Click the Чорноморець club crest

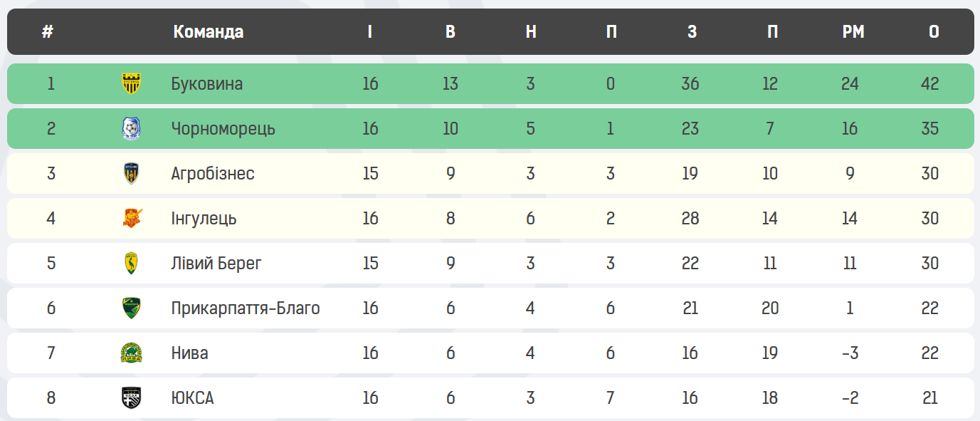point(131,129)
